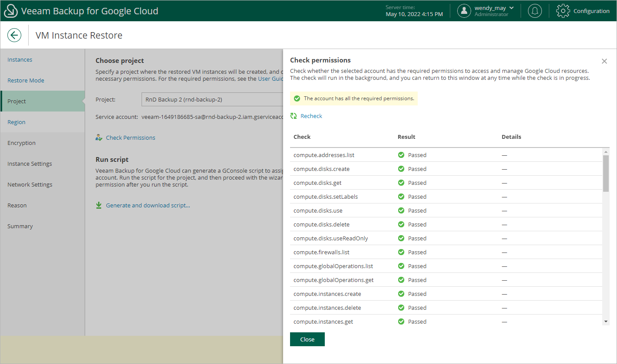Click Passed icon for compute.addresses.list
The image size is (617, 364).
click(401, 155)
